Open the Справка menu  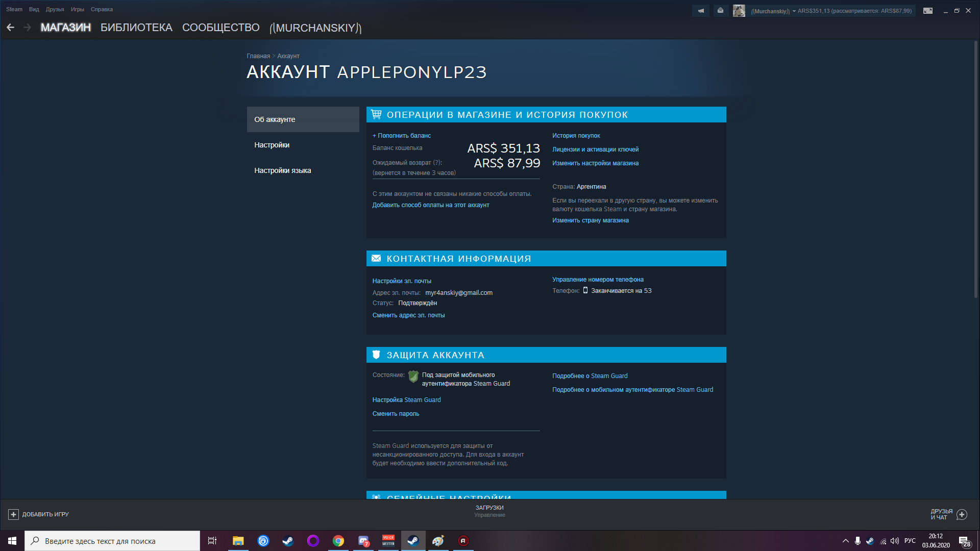tap(102, 9)
